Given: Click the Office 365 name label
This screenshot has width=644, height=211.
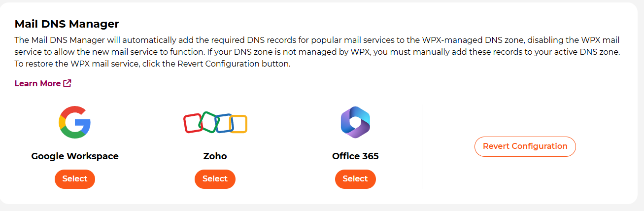Looking at the screenshot, I should [355, 156].
